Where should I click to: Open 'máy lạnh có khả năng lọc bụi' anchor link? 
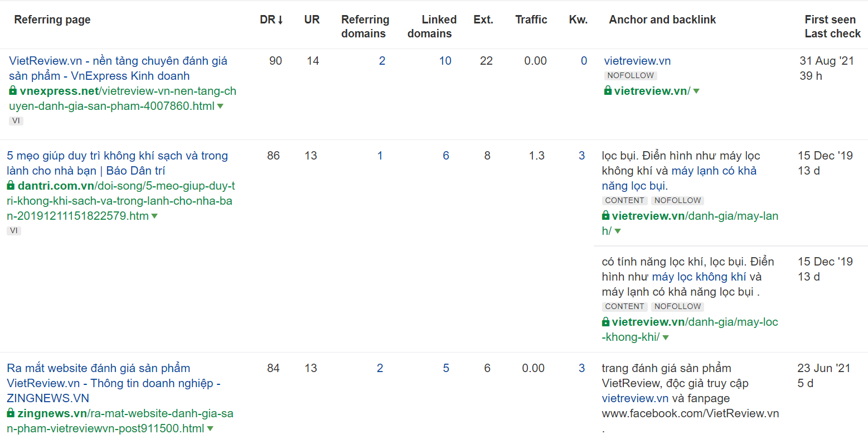679,179
